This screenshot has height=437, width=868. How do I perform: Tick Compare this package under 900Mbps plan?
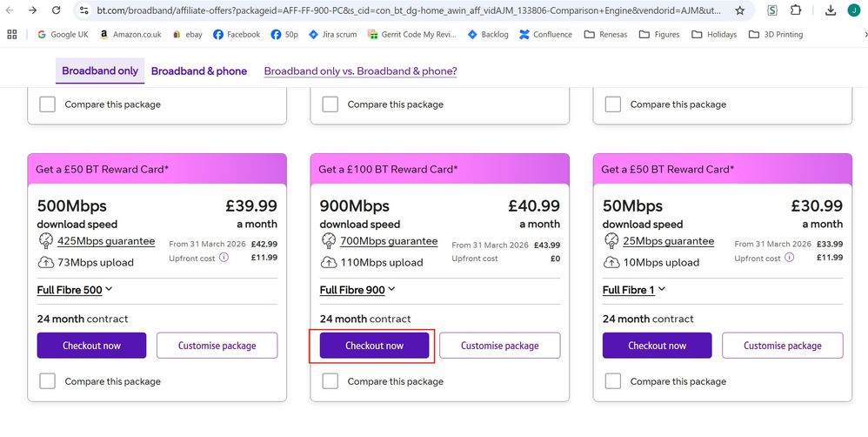coord(331,380)
